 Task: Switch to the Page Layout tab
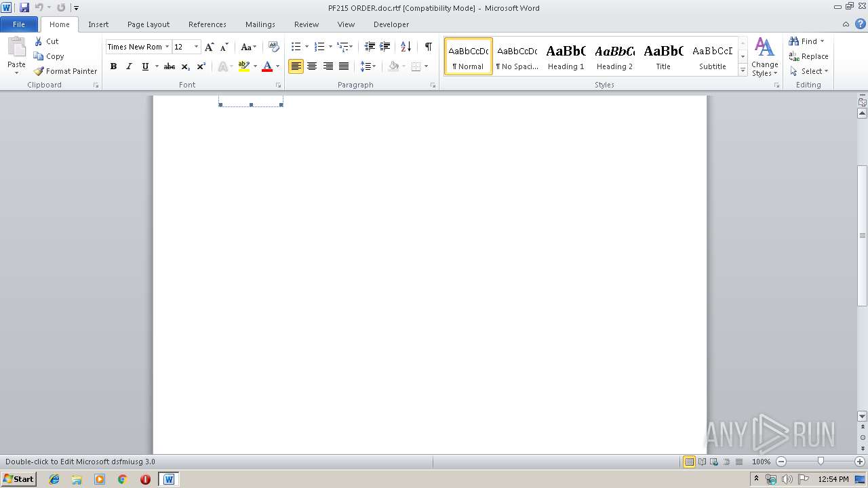pos(149,24)
